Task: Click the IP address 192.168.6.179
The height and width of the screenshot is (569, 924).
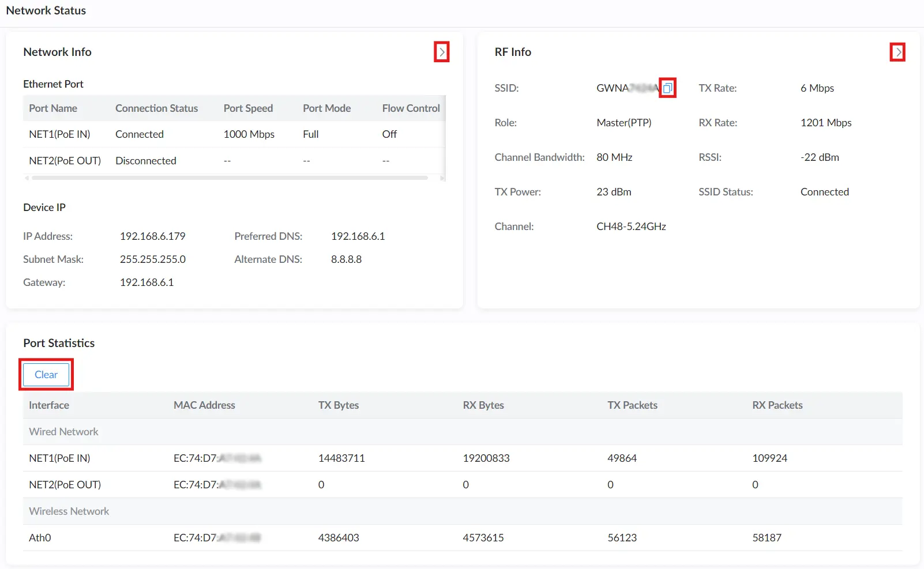Action: coord(153,236)
